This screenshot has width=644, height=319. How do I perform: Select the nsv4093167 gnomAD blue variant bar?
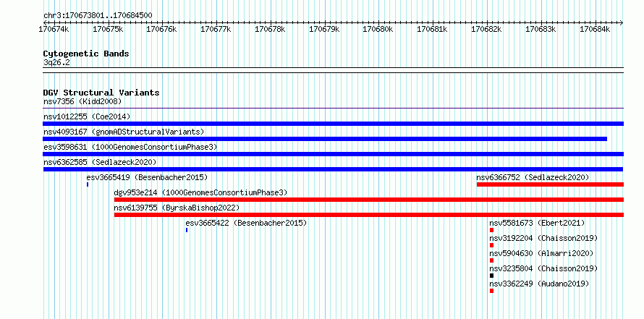[x=325, y=139]
